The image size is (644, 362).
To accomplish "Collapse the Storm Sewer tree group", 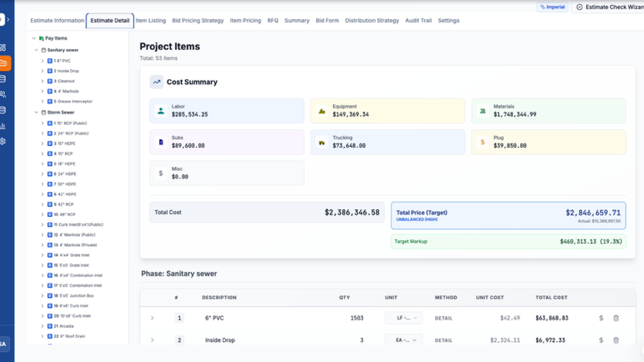I will [36, 112].
